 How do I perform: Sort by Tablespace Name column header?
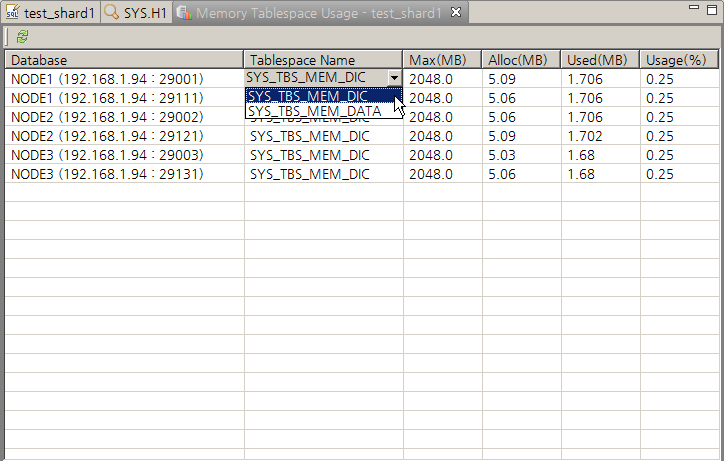pos(323,60)
